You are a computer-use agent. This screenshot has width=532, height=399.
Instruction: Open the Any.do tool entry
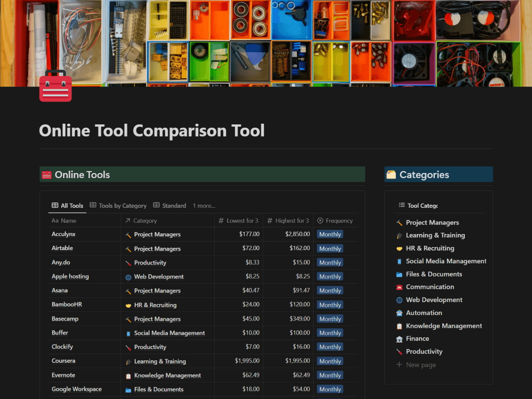click(61, 262)
